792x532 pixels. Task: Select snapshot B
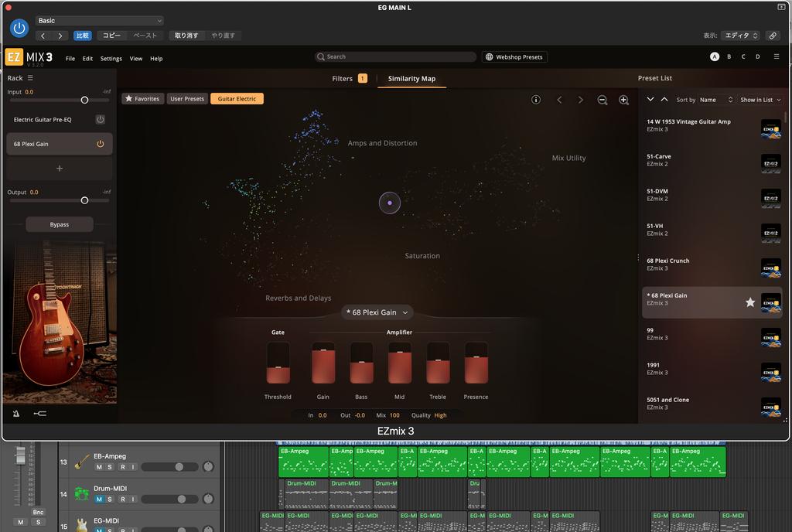[x=729, y=56]
